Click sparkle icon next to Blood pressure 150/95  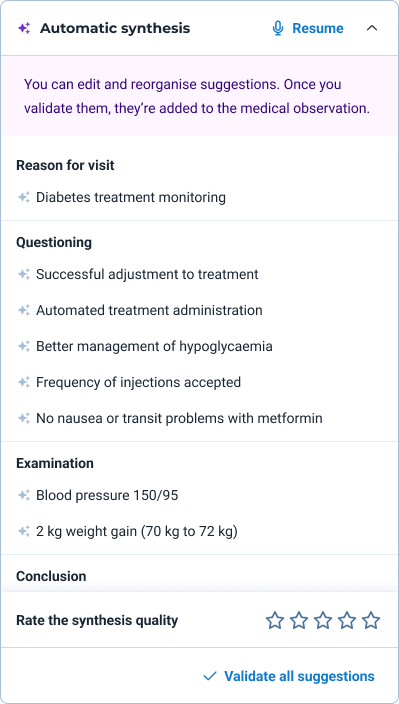24,495
